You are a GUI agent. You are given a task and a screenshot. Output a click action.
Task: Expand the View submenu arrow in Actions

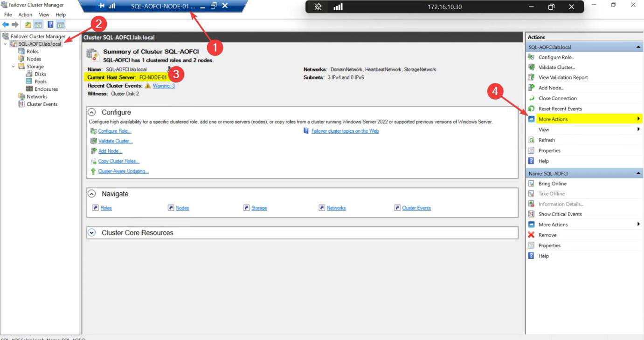(x=638, y=129)
